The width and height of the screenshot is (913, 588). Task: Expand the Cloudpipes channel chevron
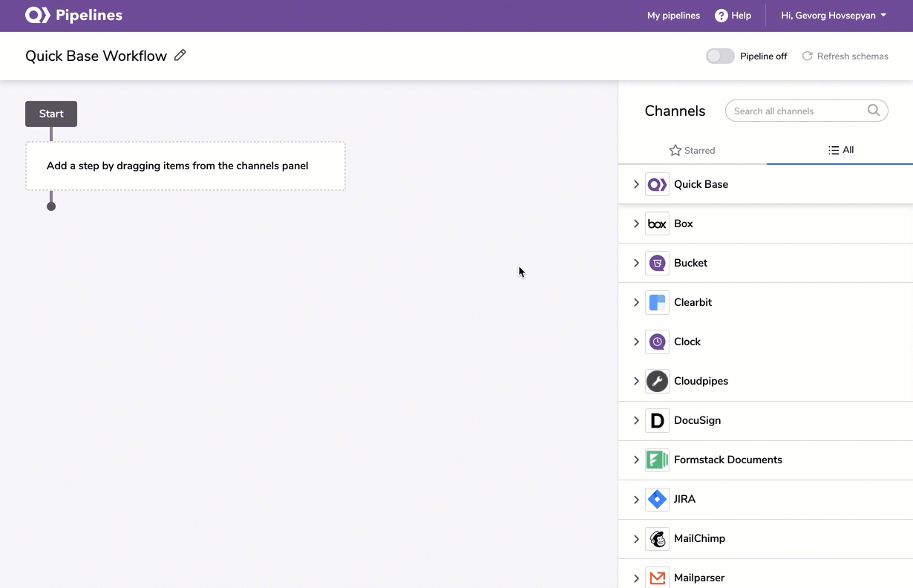[x=636, y=381]
